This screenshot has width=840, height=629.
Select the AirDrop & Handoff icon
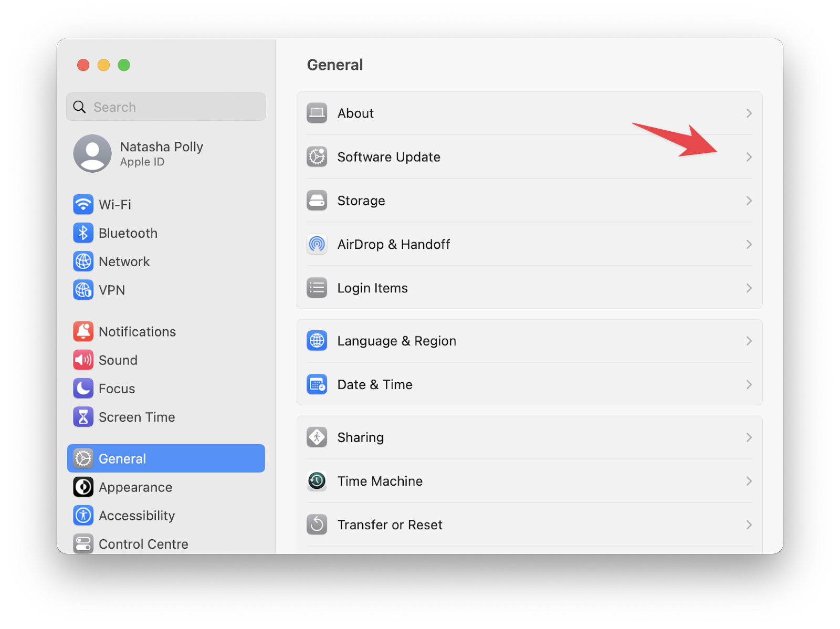317,244
